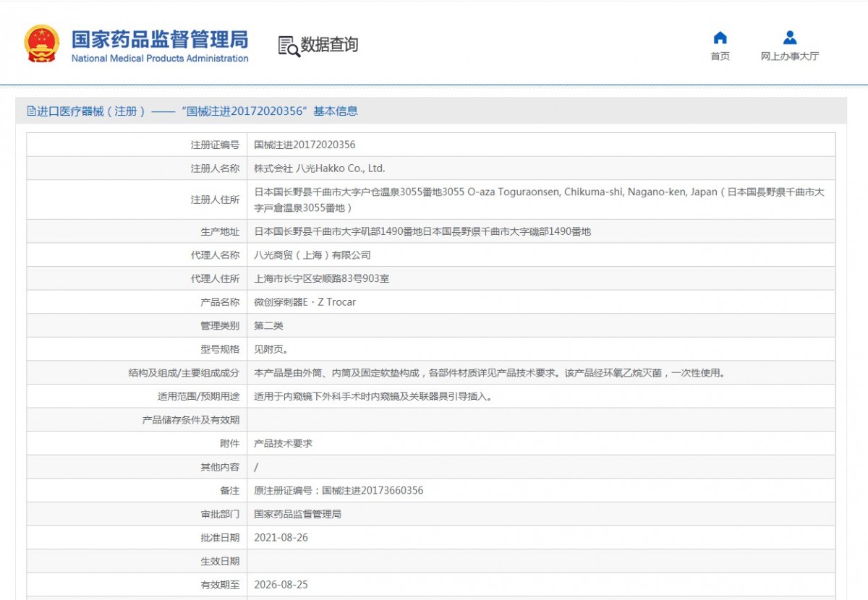Select the 注册证编号 value 国械注进20172020356
This screenshot has height=600, width=868.
(x=305, y=145)
